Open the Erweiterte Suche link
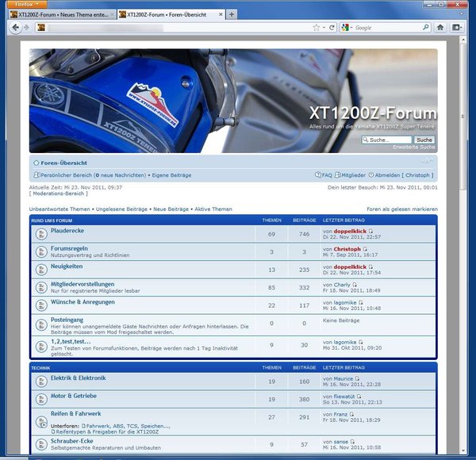The image size is (476, 460). pos(413,147)
